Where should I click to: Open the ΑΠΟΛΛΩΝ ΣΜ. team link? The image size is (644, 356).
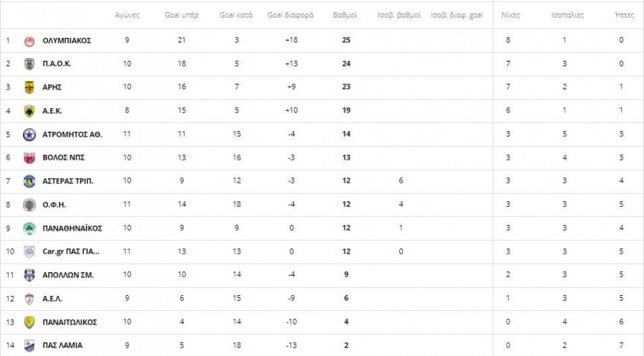pyautogui.click(x=68, y=275)
